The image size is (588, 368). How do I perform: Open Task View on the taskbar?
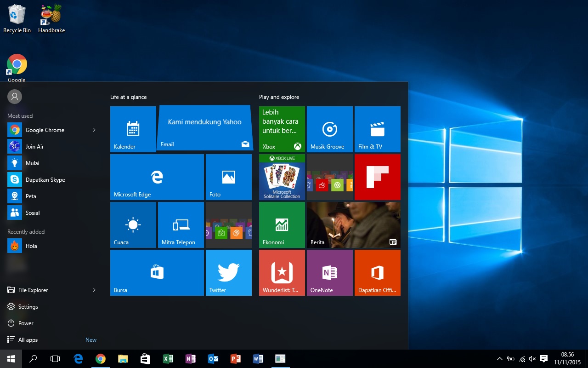coord(55,358)
